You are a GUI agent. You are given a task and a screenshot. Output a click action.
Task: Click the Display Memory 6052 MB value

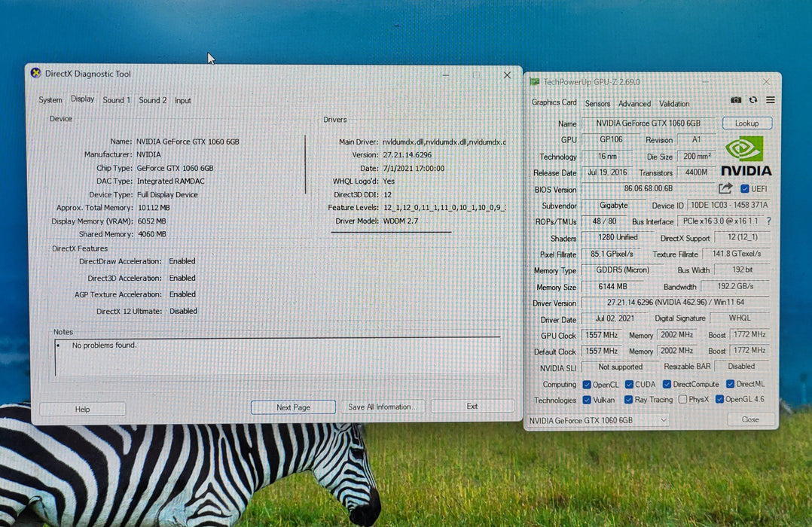pyautogui.click(x=151, y=221)
